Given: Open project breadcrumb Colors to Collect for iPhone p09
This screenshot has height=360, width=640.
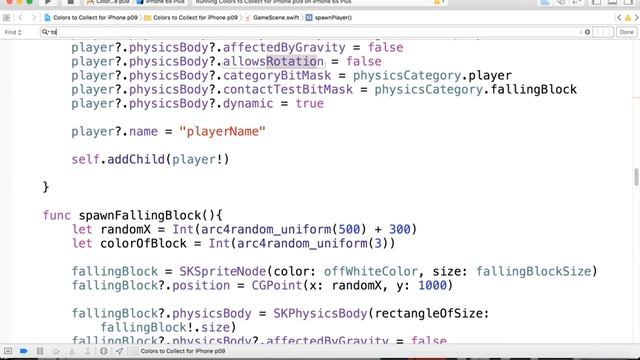Looking at the screenshot, I should 91,18.
